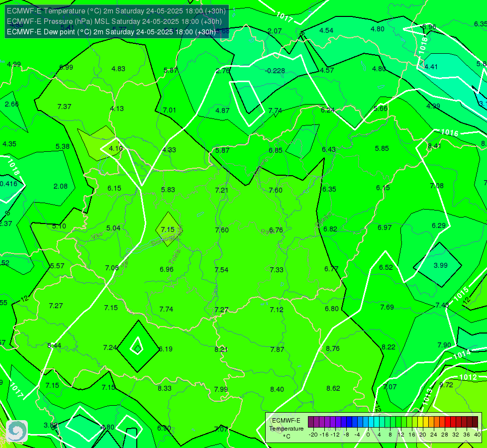Image resolution: width=487 pixels, height=448 pixels.
Task: Click the 8.22 dew point value
Action: pyautogui.click(x=388, y=347)
